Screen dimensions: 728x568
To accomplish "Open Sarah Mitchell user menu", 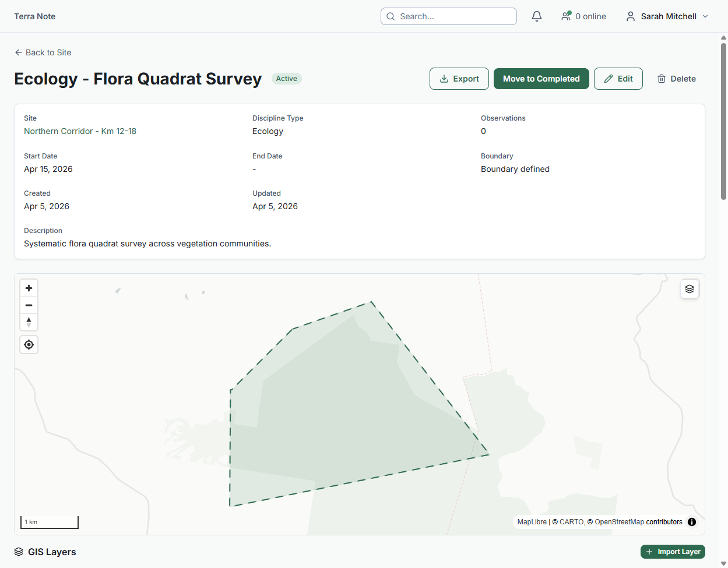I will [x=667, y=16].
